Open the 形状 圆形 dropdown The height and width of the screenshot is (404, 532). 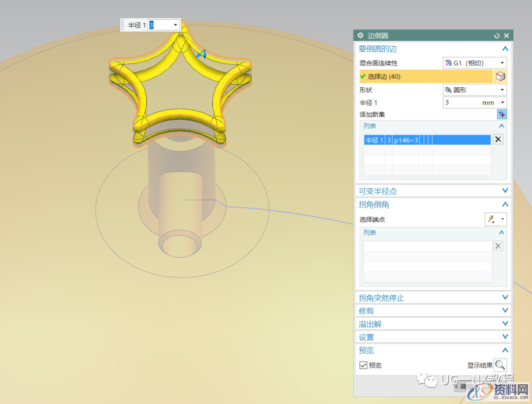tap(475, 90)
